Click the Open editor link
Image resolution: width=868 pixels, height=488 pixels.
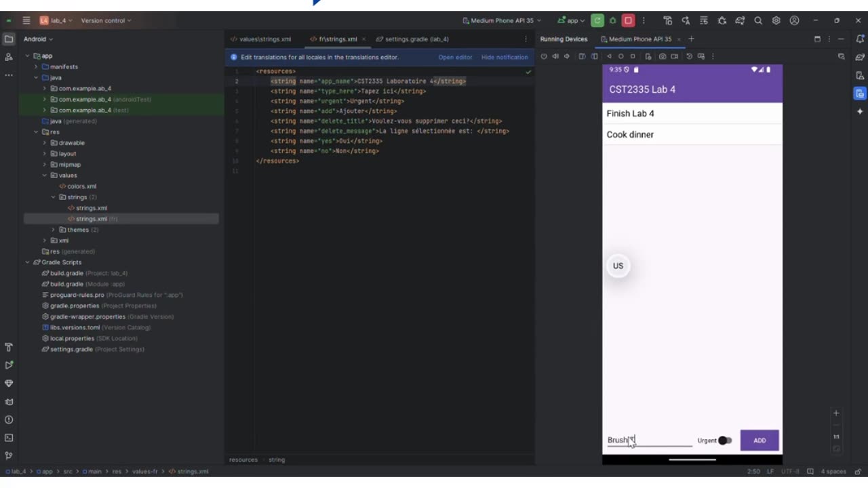click(455, 58)
